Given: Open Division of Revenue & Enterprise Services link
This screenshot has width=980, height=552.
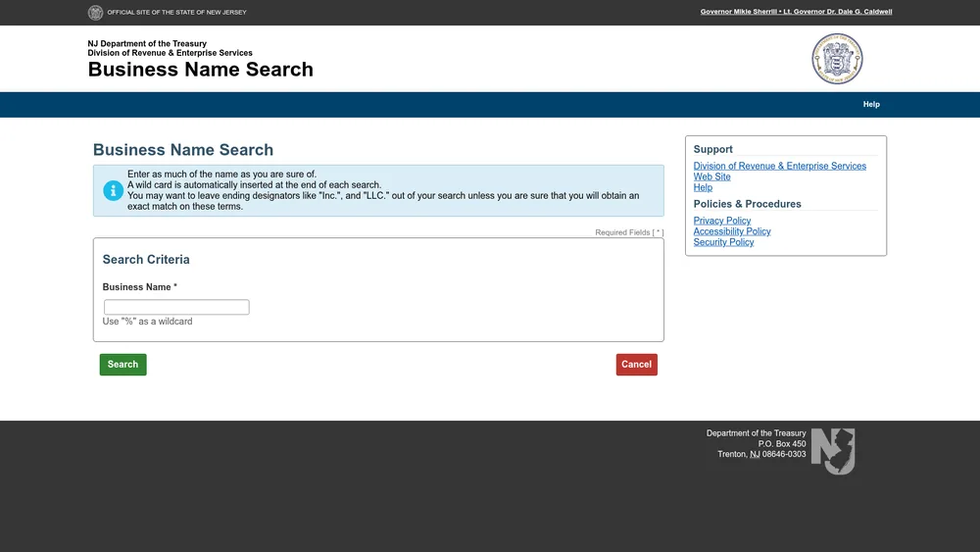Looking at the screenshot, I should tap(779, 166).
